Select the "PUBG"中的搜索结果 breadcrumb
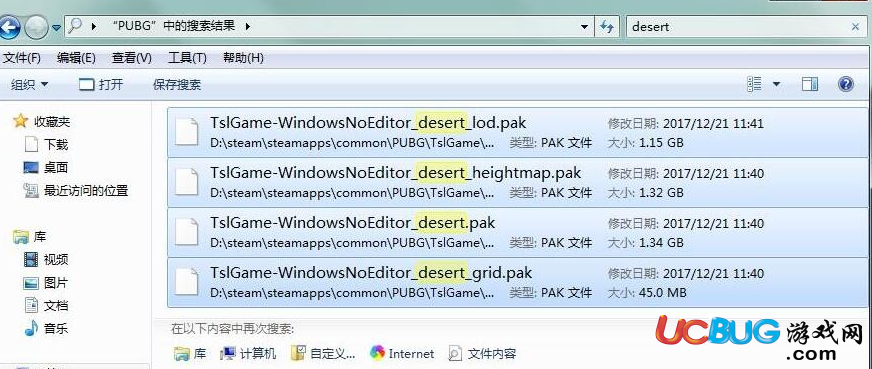Image resolution: width=872 pixels, height=369 pixels. point(173,26)
